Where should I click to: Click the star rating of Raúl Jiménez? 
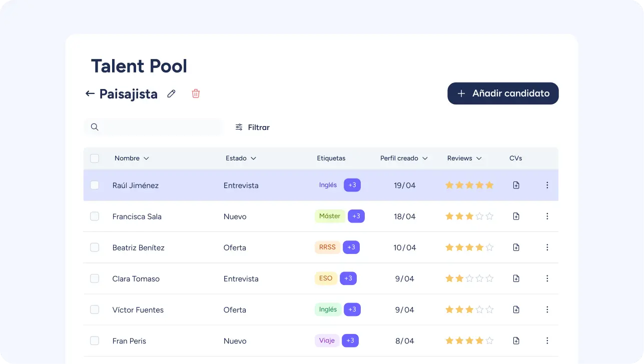point(469,185)
